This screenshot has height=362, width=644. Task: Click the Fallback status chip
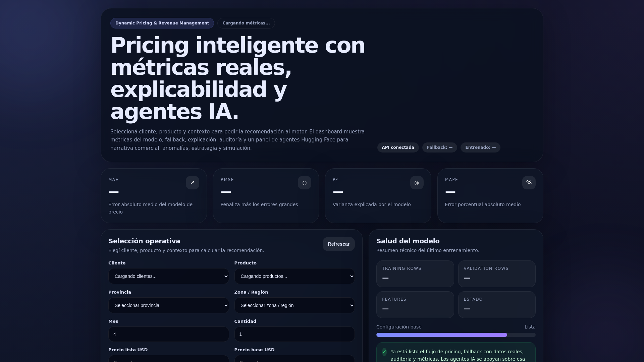tap(439, 147)
